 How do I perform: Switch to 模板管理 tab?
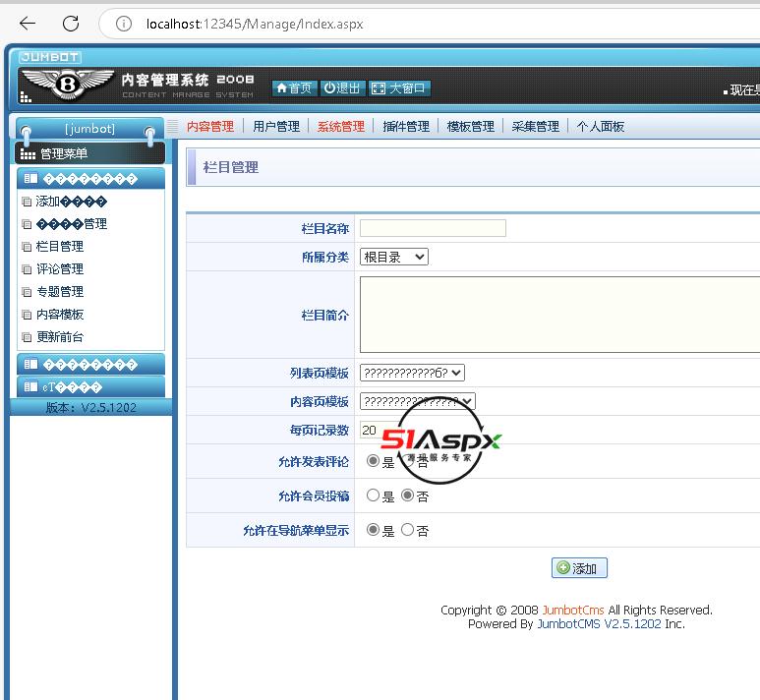pyautogui.click(x=471, y=127)
